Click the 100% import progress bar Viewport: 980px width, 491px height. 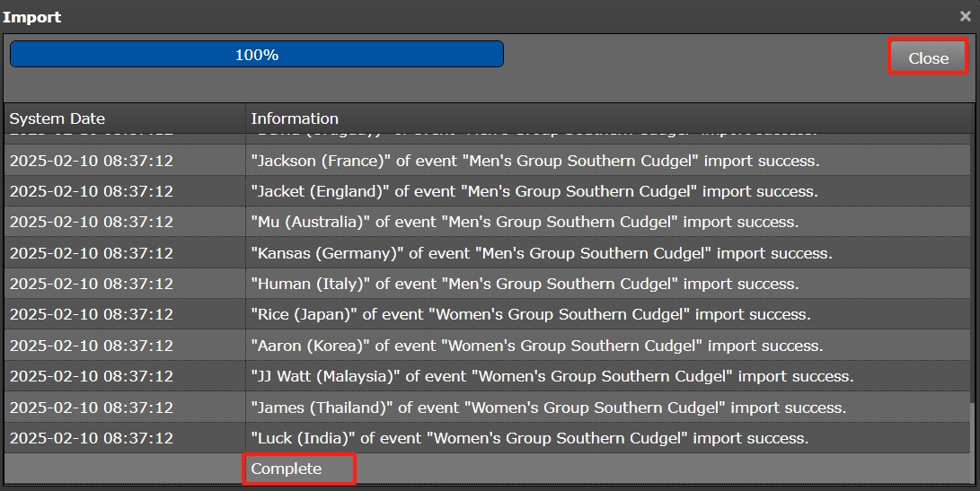click(256, 55)
